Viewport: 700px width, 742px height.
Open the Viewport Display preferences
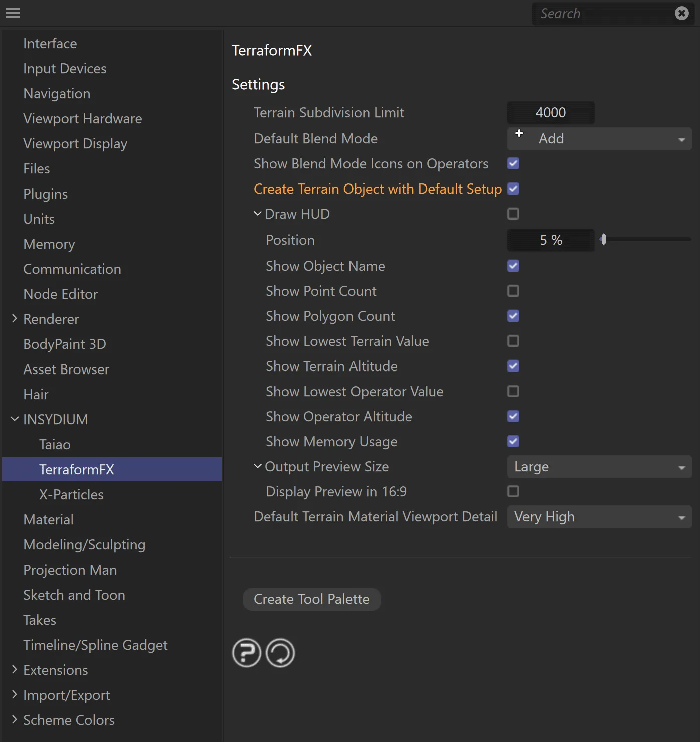click(x=75, y=143)
